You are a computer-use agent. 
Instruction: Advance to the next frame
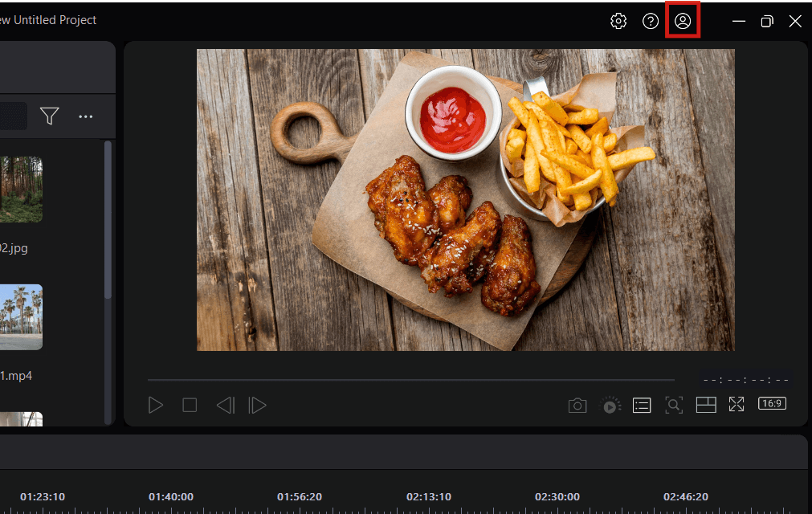(x=257, y=406)
